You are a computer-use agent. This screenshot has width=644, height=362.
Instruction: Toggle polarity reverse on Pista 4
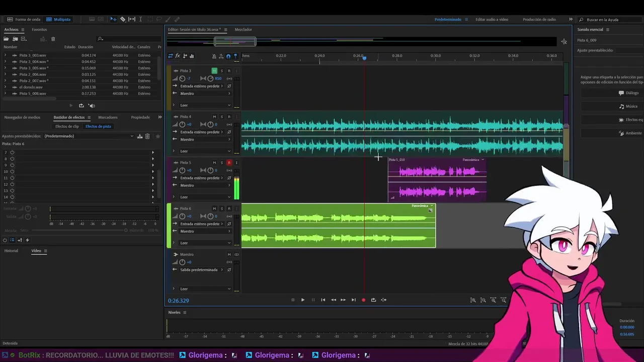229,132
